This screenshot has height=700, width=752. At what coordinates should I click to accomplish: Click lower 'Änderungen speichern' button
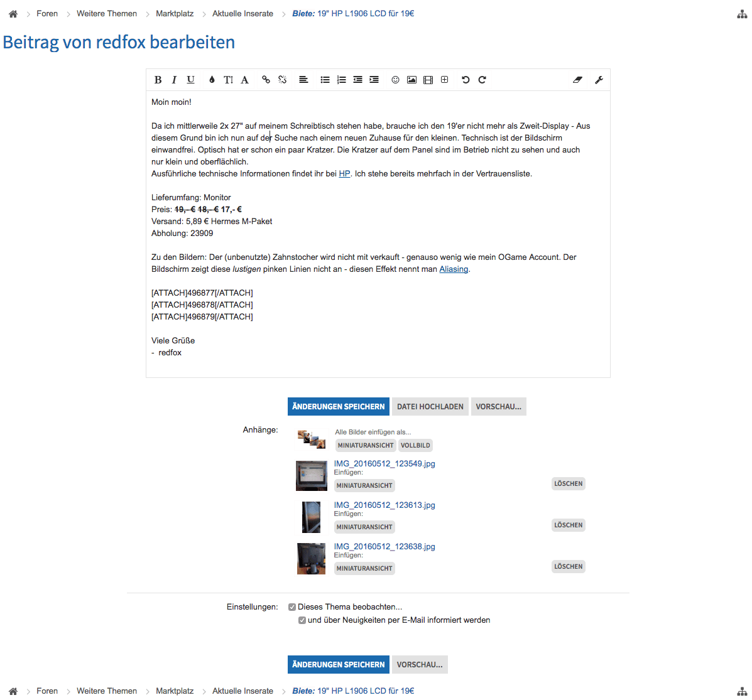coord(339,665)
